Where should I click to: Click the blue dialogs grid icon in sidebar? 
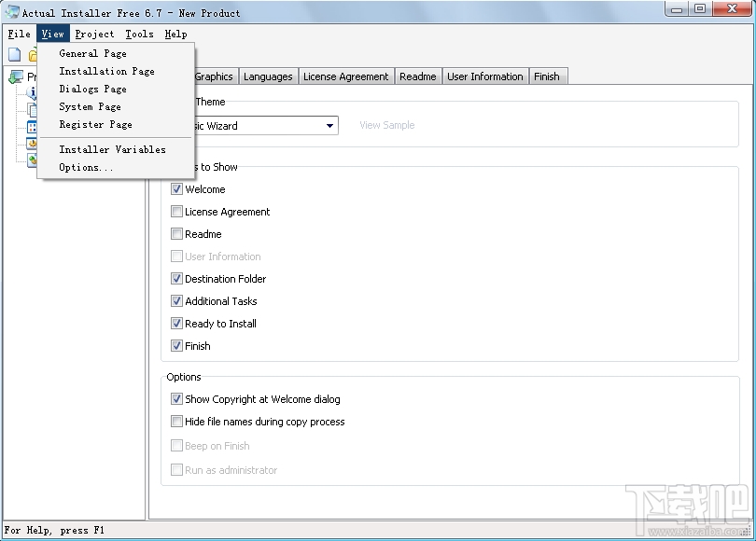coord(32,124)
